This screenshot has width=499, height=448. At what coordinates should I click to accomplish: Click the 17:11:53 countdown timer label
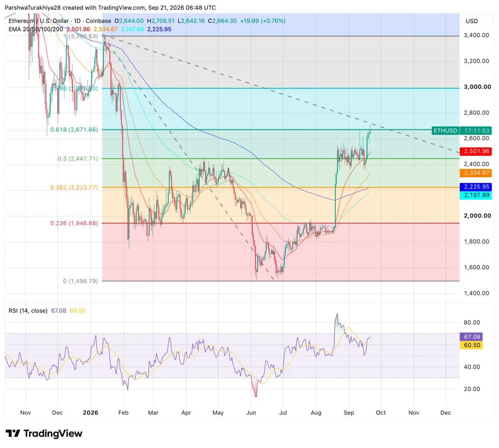476,131
